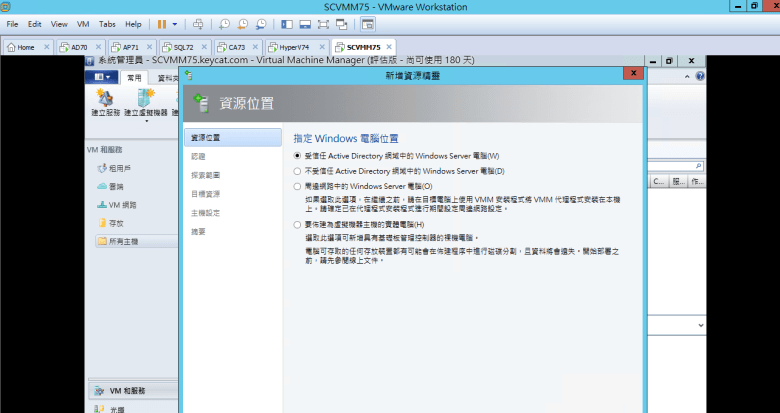Image resolution: width=780 pixels, height=413 pixels.
Task: Expand the dropdown arrow beside pause button
Action: click(x=176, y=22)
